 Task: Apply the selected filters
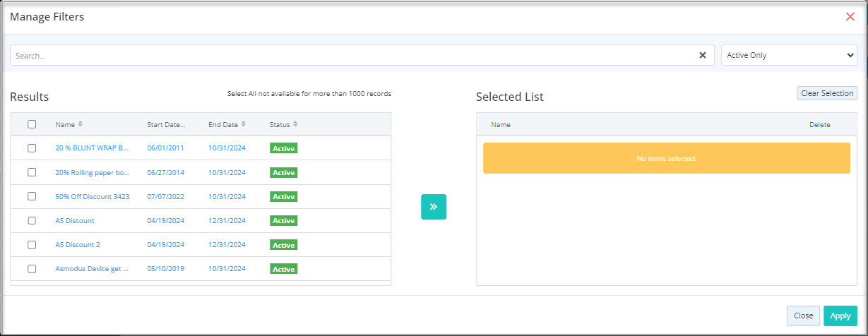tap(840, 316)
